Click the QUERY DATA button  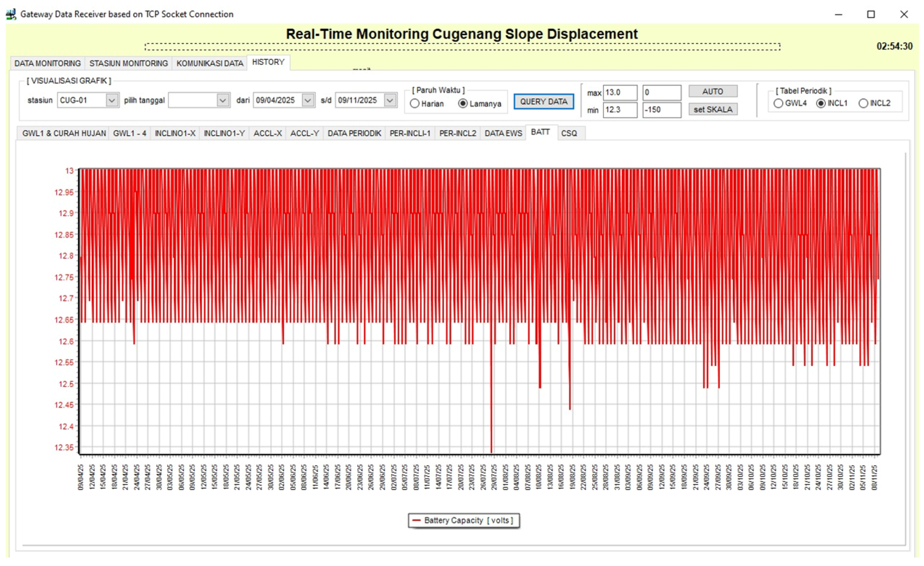coord(544,102)
